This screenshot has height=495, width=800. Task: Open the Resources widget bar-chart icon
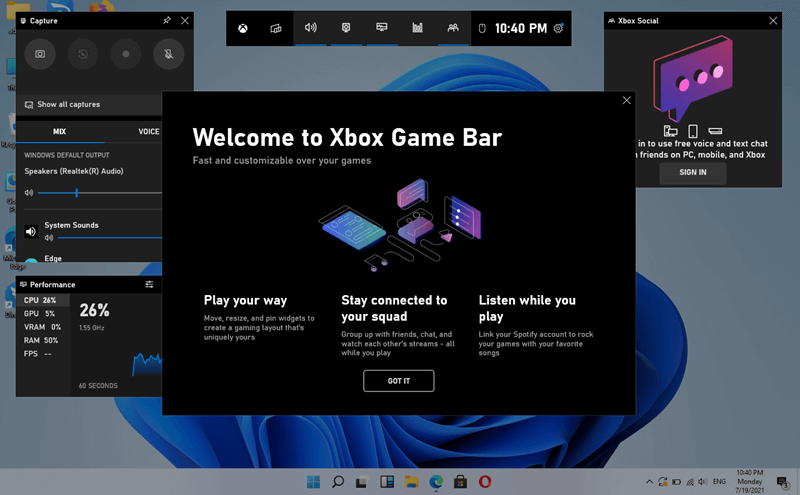point(417,28)
